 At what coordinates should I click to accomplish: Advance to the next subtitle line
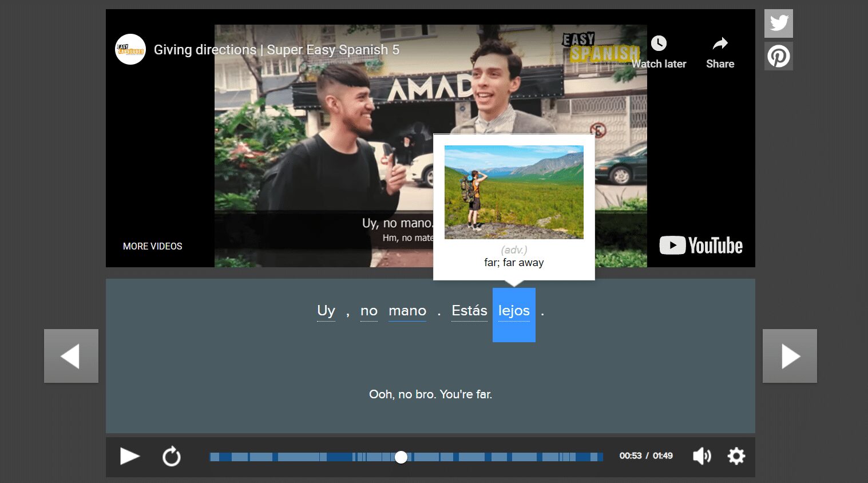790,356
